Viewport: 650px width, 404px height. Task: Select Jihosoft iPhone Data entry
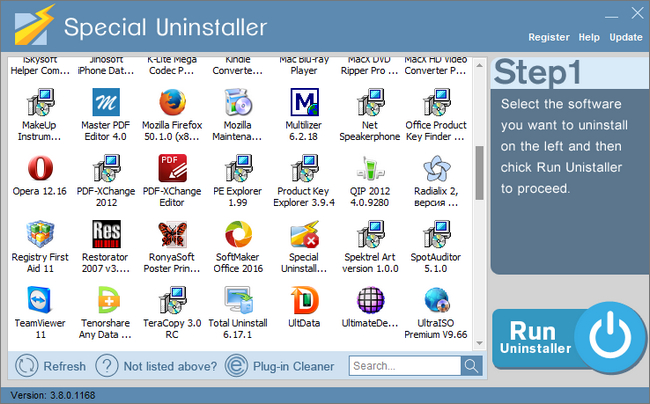(x=106, y=66)
